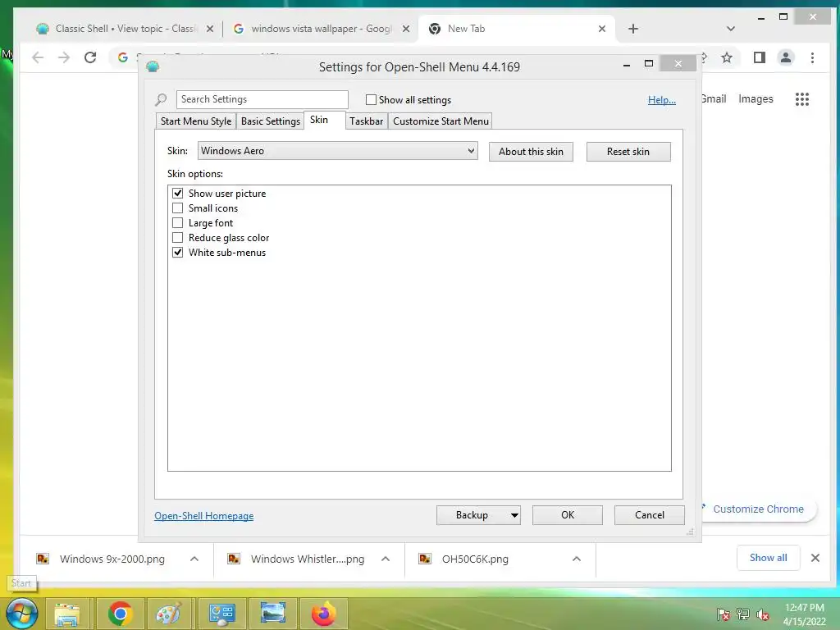Reload the Chrome page
The image size is (840, 630).
[x=90, y=57]
